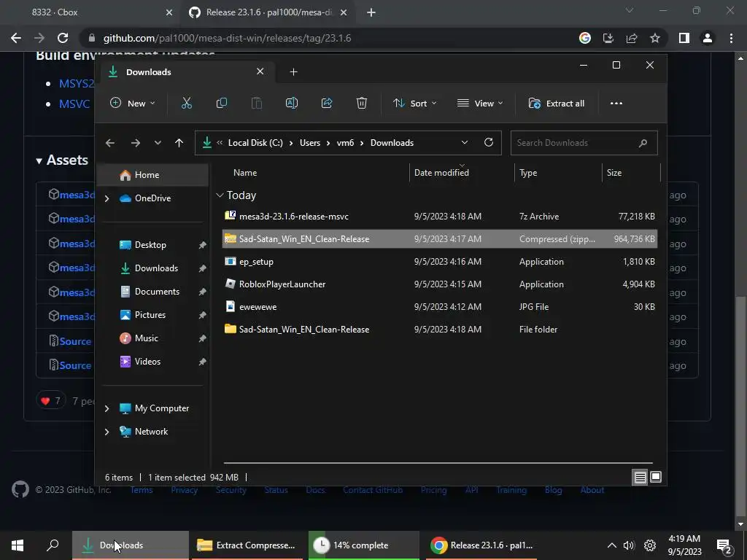Image resolution: width=747 pixels, height=560 pixels.
Task: Open the settings gear in system tray
Action: coord(650,545)
